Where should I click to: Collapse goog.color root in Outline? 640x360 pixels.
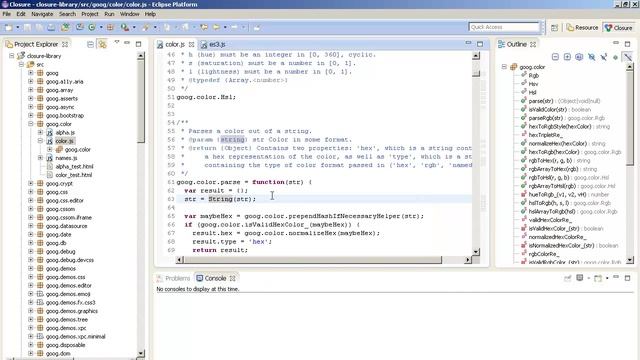[x=504, y=67]
